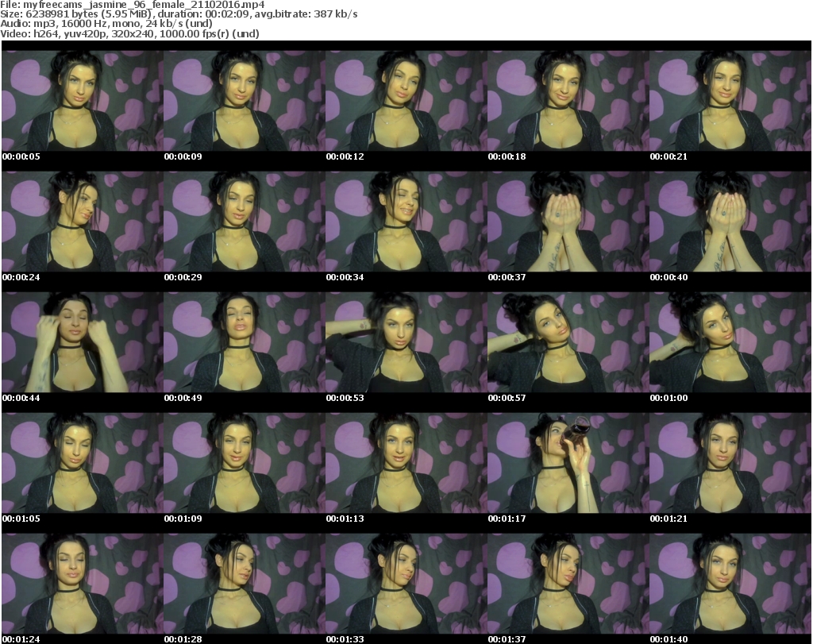813x644 pixels.
Task: Click the thumbnail at 00:00:44
Action: tap(82, 342)
